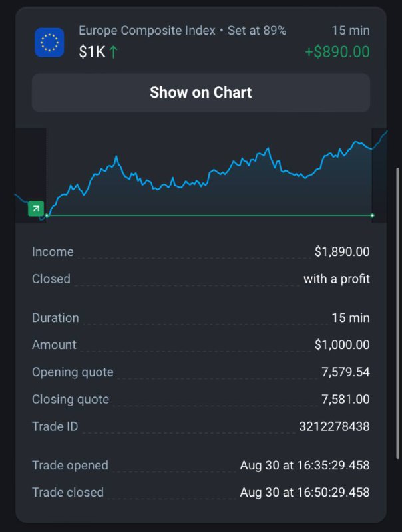Click the trade start dot on green line

pos(47,215)
